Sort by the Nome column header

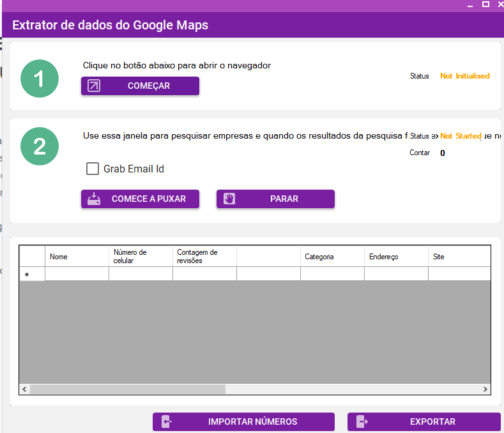77,257
